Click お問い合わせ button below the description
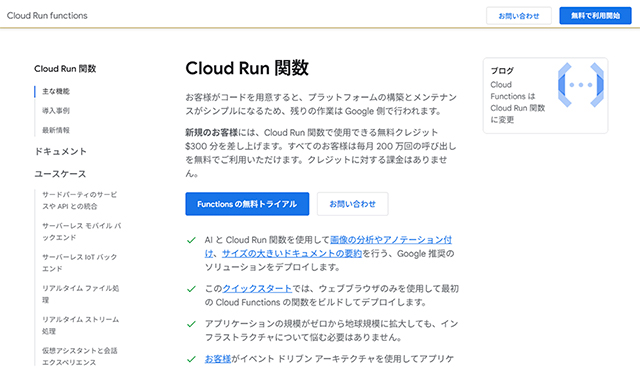 tap(353, 204)
